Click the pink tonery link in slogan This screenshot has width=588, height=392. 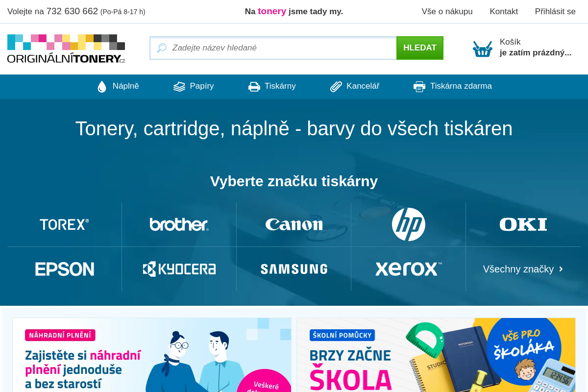coord(272,11)
